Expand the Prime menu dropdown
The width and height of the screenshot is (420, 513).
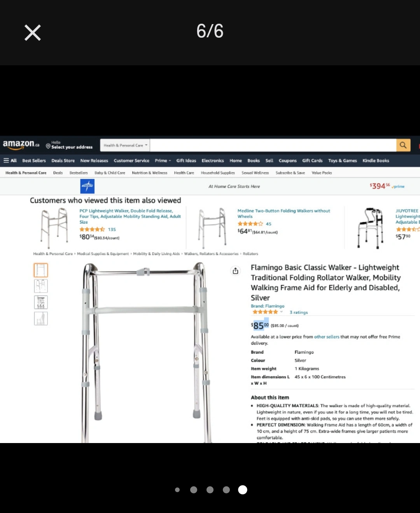(x=163, y=161)
